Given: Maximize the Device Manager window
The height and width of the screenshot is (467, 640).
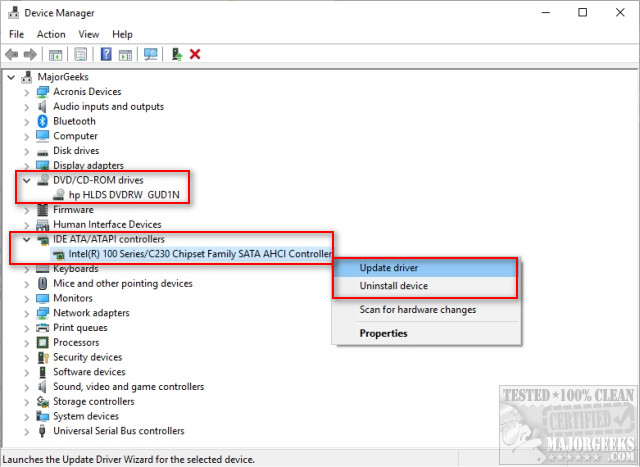Looking at the screenshot, I should point(582,13).
